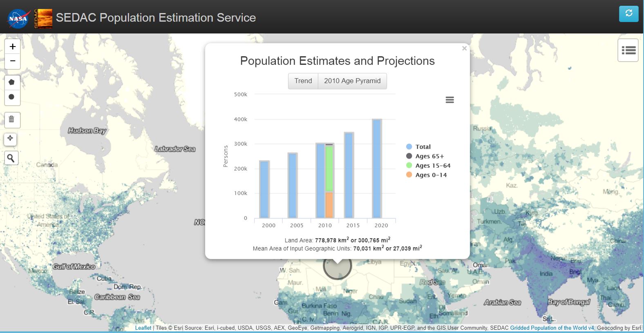Click the 2020 total population bar
This screenshot has height=333, width=644.
377,169
